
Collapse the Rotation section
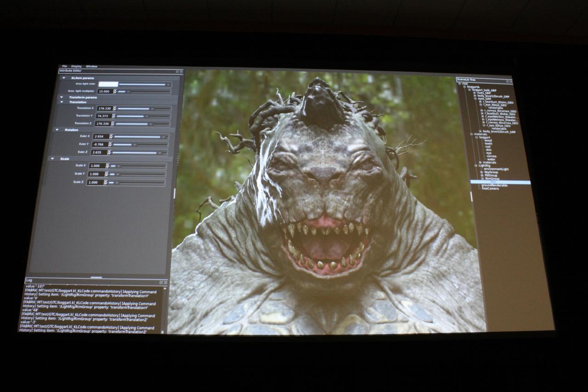[x=57, y=130]
